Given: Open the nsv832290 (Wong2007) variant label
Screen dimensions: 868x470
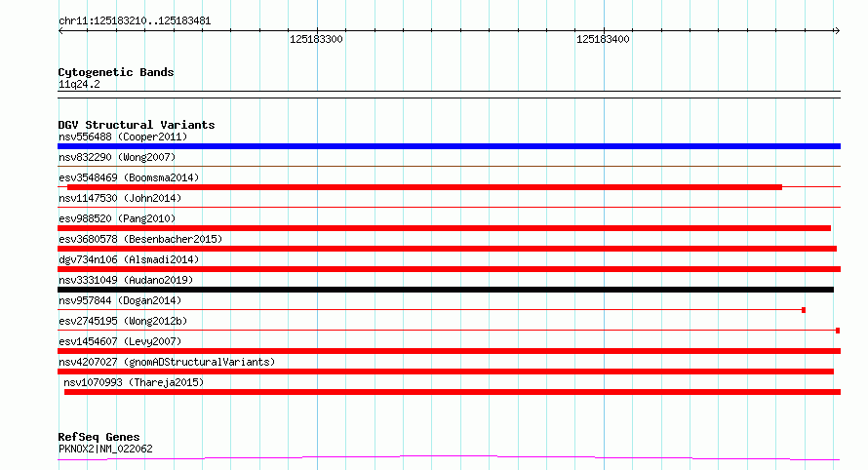Looking at the screenshot, I should point(117,157).
